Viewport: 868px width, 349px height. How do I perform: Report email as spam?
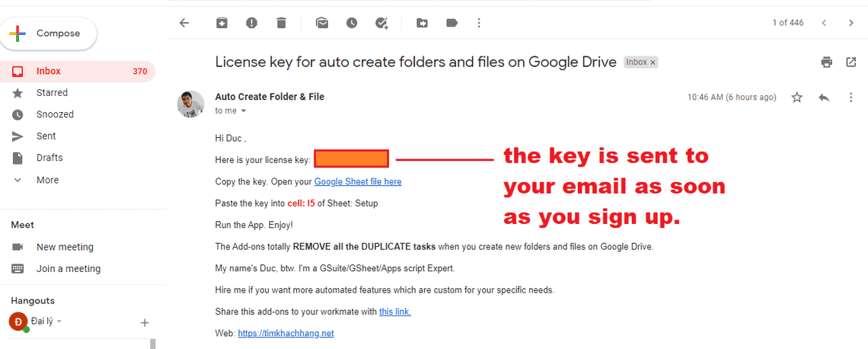pos(251,23)
